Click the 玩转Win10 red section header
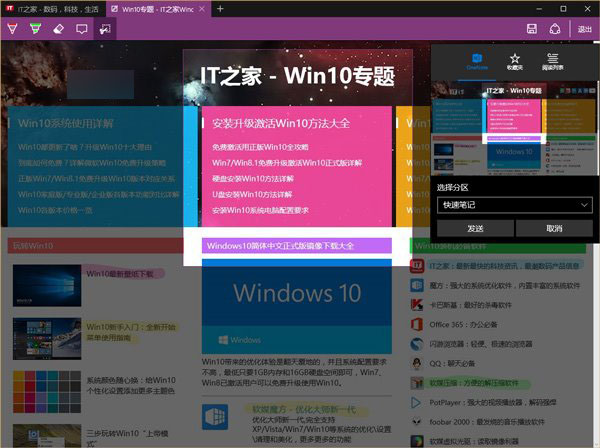 pyautogui.click(x=95, y=246)
